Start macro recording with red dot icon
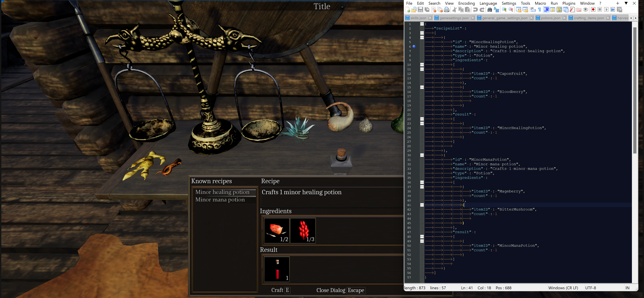Viewport: 644px width, 298px height. point(593,10)
